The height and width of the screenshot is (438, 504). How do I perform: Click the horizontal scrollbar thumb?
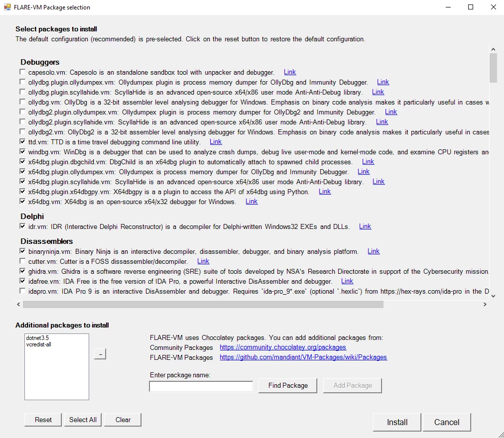[203, 304]
